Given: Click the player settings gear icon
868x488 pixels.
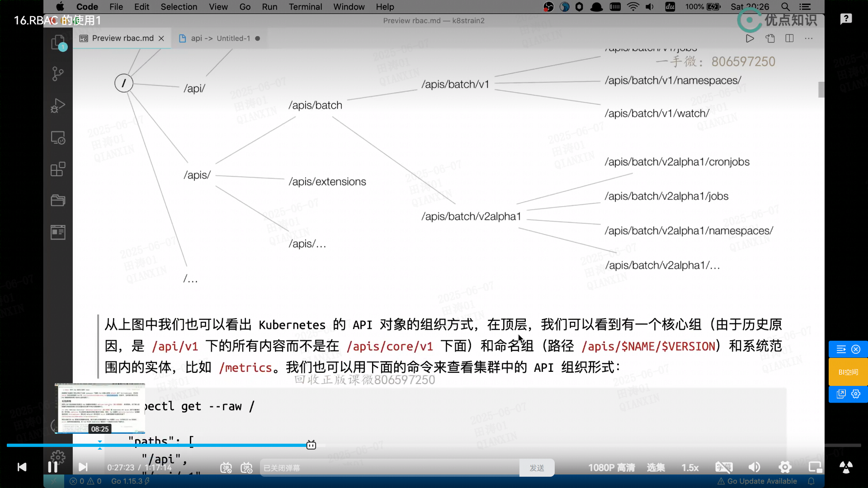Looking at the screenshot, I should click(785, 467).
